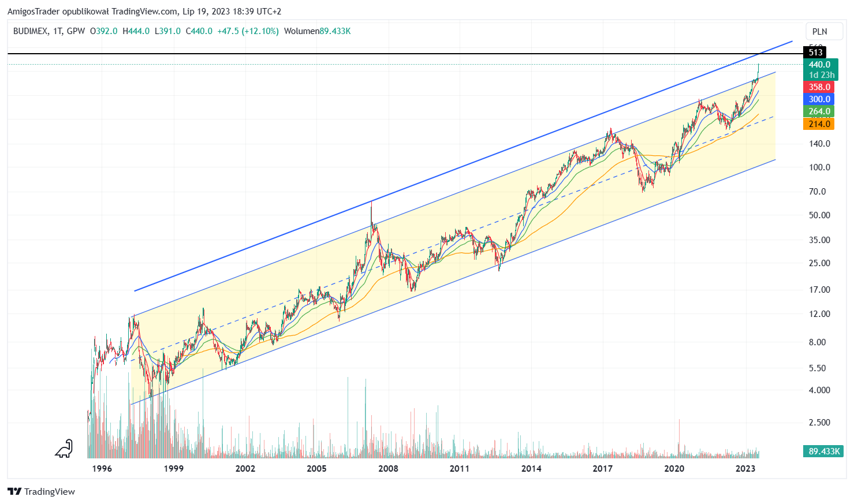Image resolution: width=854 pixels, height=504 pixels.
Task: Click the L391.0 low value in legend
Action: pyautogui.click(x=167, y=31)
